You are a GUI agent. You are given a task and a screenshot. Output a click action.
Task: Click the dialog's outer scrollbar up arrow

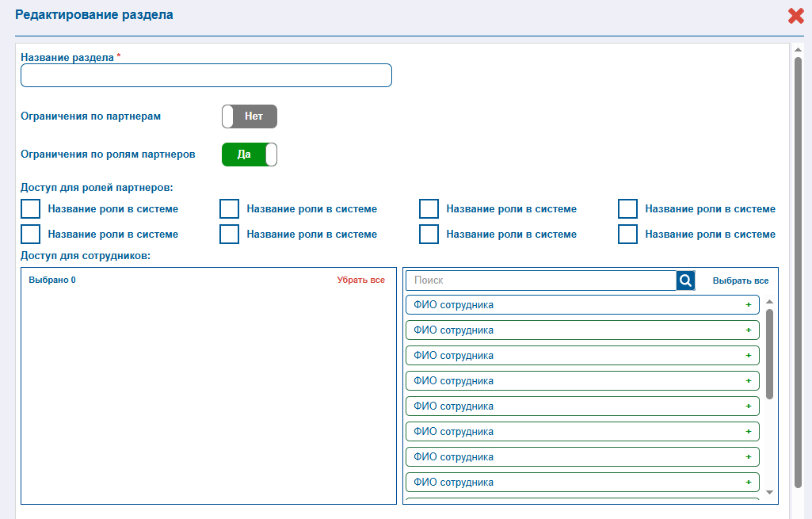pos(798,50)
